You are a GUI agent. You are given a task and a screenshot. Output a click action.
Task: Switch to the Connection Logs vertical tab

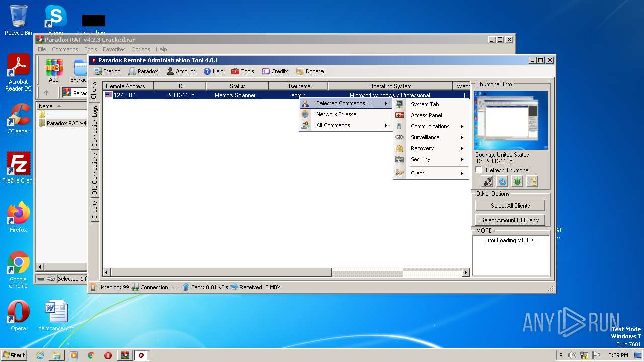pos(94,126)
